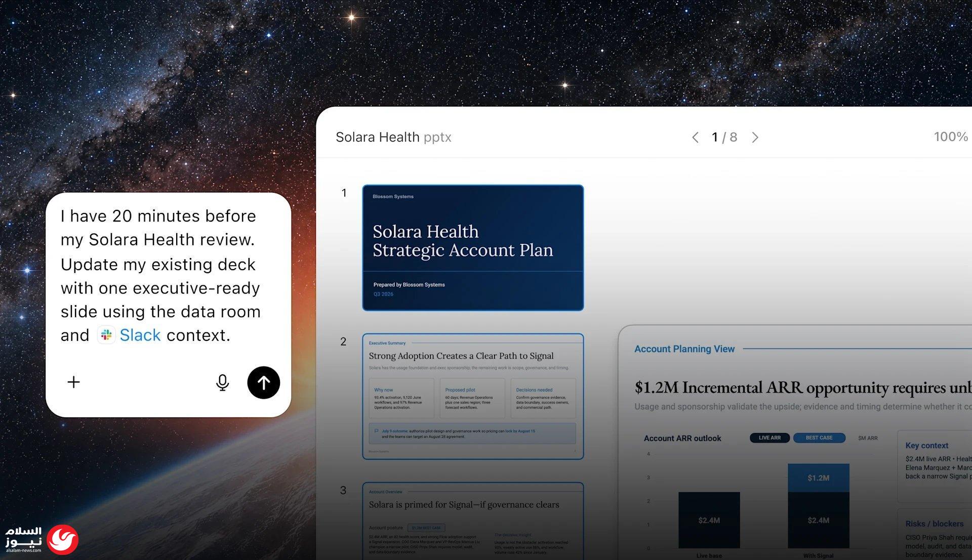
Task: Open the Slack mention link
Action: click(x=140, y=335)
